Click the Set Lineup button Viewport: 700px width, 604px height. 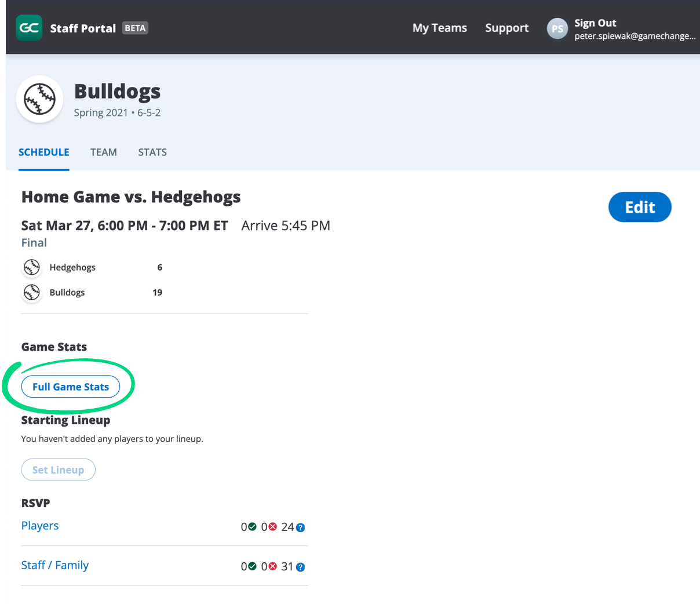(x=58, y=470)
